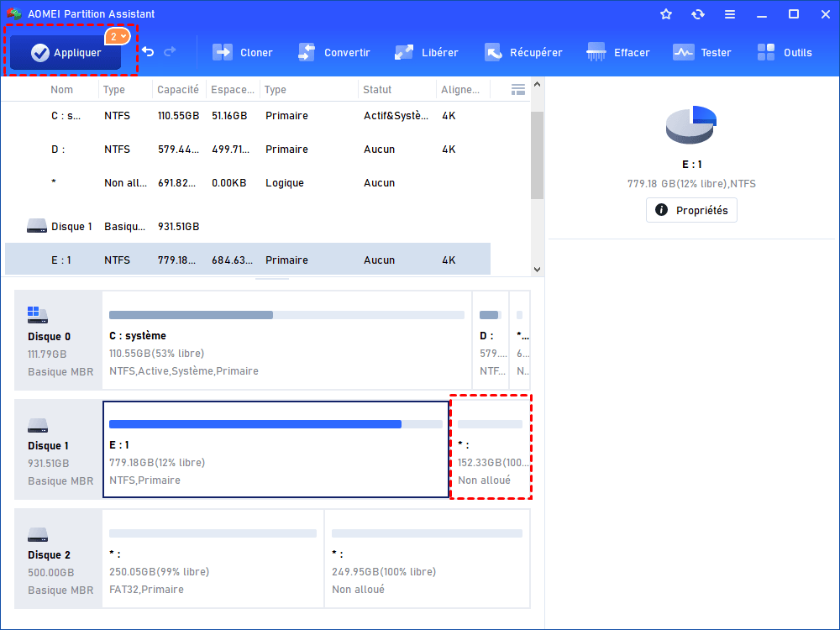
Task: Click the C : système usage bar
Action: [x=286, y=315]
